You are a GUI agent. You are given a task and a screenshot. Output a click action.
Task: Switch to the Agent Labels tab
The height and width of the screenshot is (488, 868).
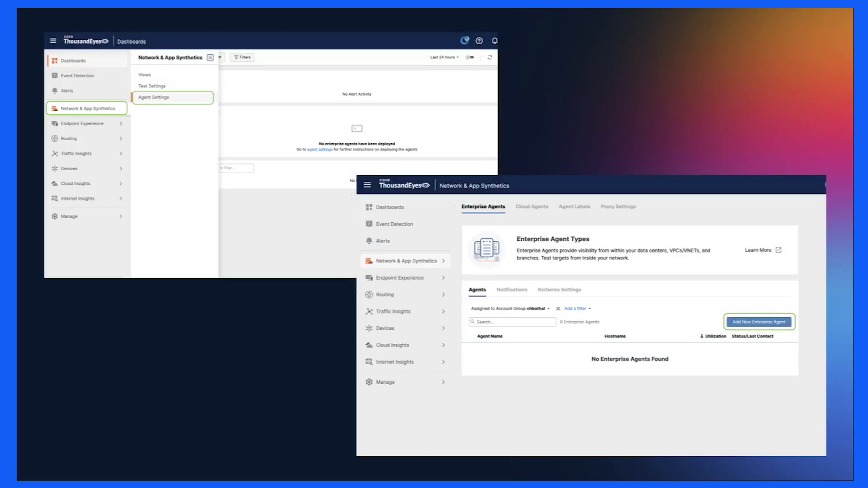[574, 206]
